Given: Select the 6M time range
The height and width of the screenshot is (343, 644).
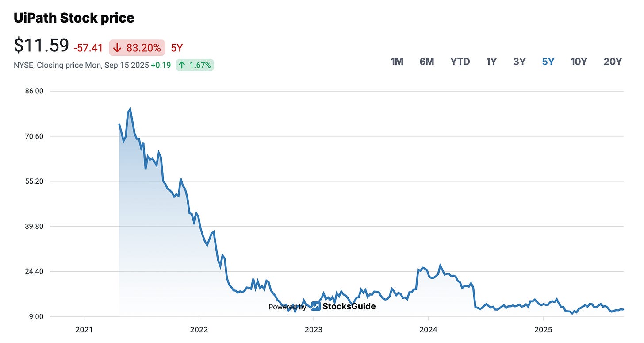Looking at the screenshot, I should tap(427, 62).
